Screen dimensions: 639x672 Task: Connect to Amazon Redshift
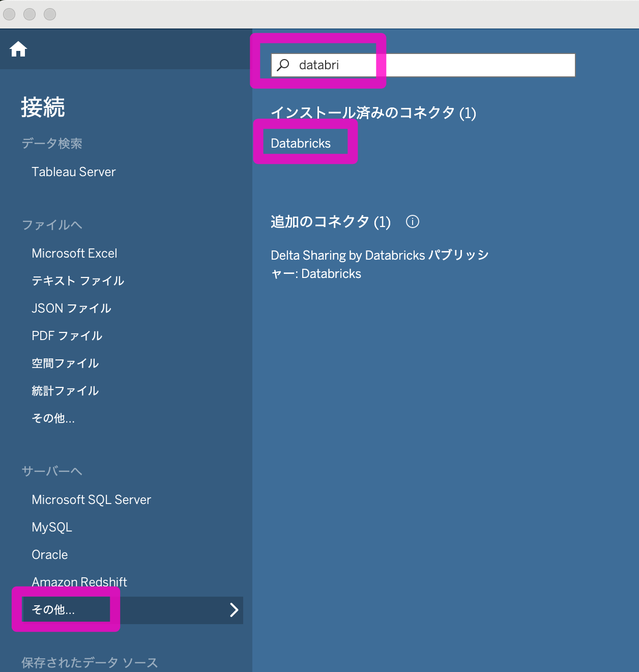[x=79, y=582]
